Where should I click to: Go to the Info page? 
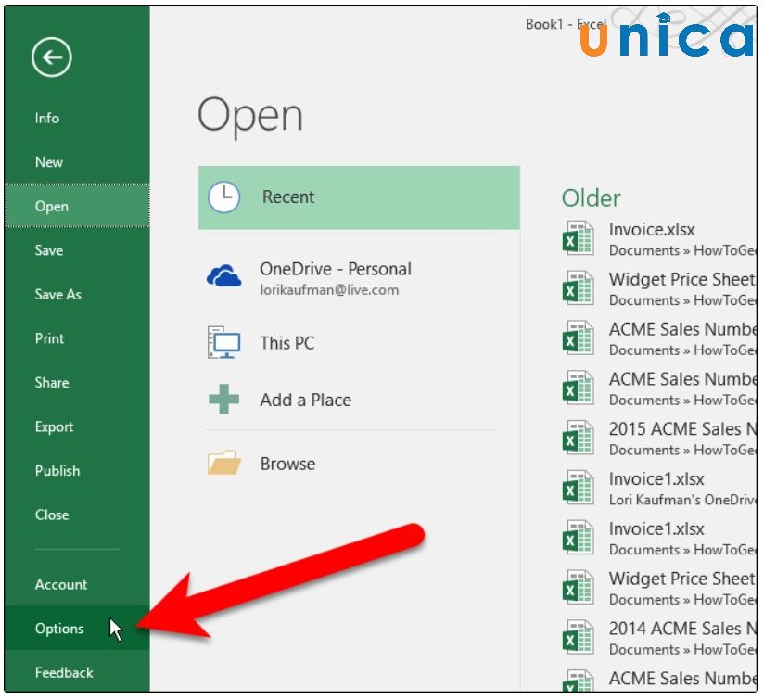pos(77,119)
